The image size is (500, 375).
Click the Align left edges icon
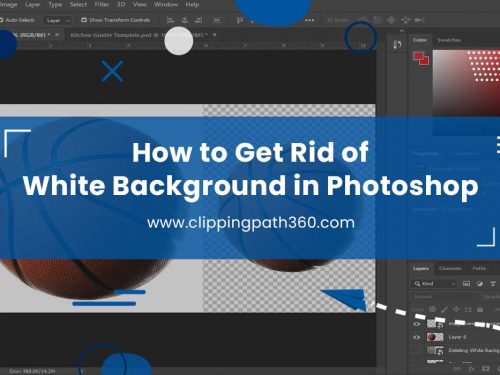coord(170,20)
